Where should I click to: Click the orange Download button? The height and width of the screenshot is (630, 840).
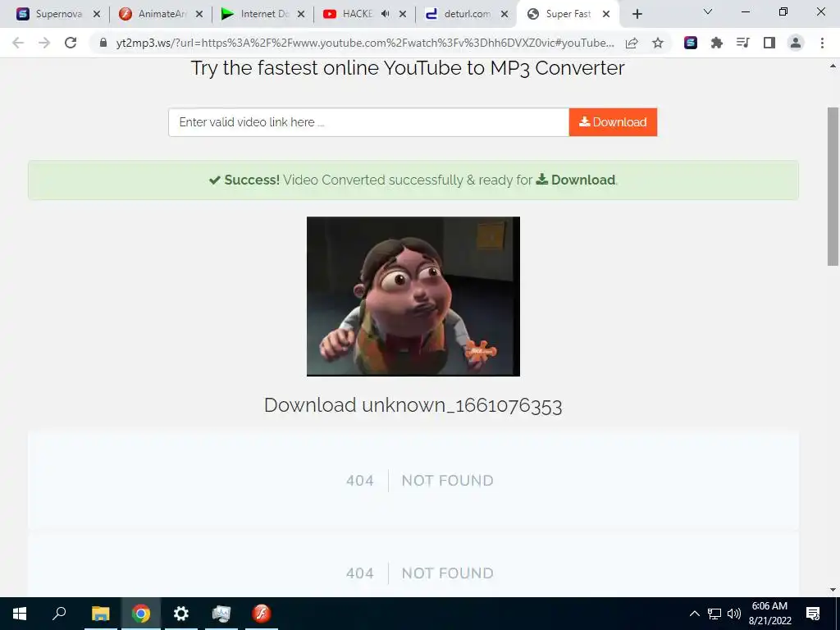(x=613, y=122)
